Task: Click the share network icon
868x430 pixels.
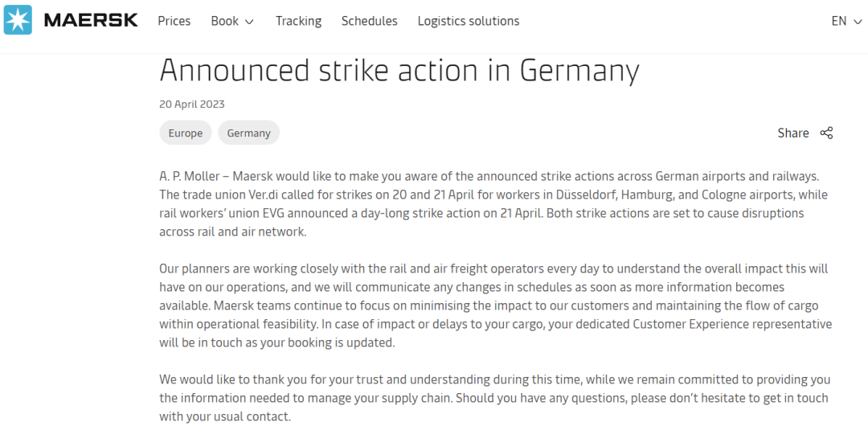Action: (x=826, y=133)
